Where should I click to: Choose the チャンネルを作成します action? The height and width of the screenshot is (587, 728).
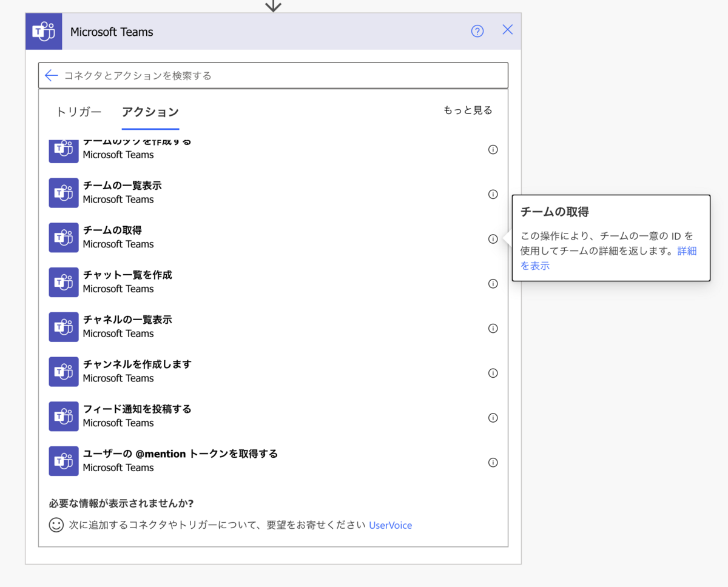click(x=273, y=372)
